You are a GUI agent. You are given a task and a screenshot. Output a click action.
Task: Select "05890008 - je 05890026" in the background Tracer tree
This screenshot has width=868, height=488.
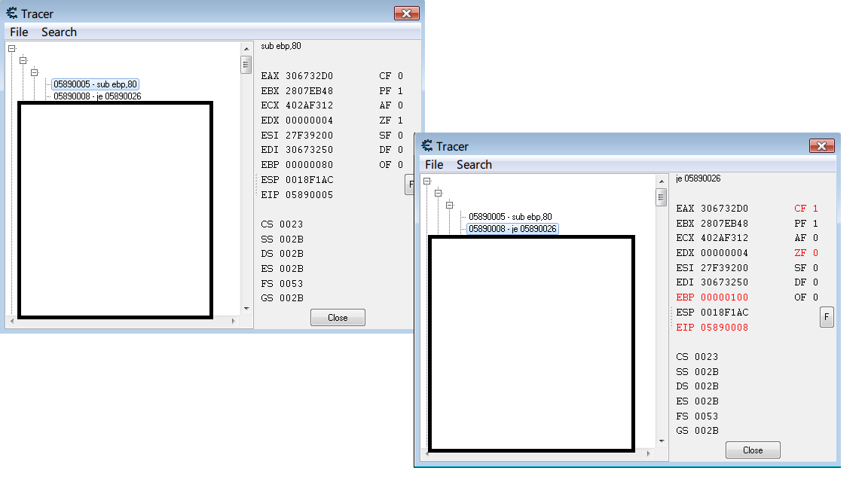point(97,96)
